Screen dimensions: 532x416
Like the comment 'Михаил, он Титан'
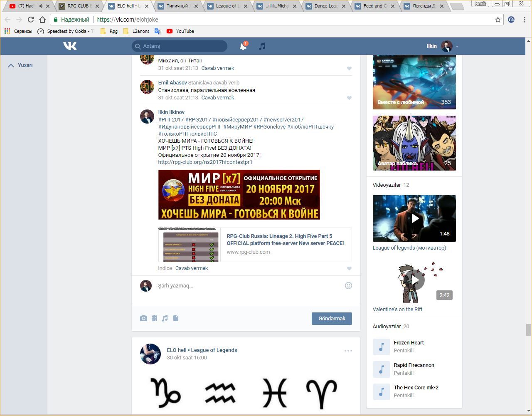[349, 68]
